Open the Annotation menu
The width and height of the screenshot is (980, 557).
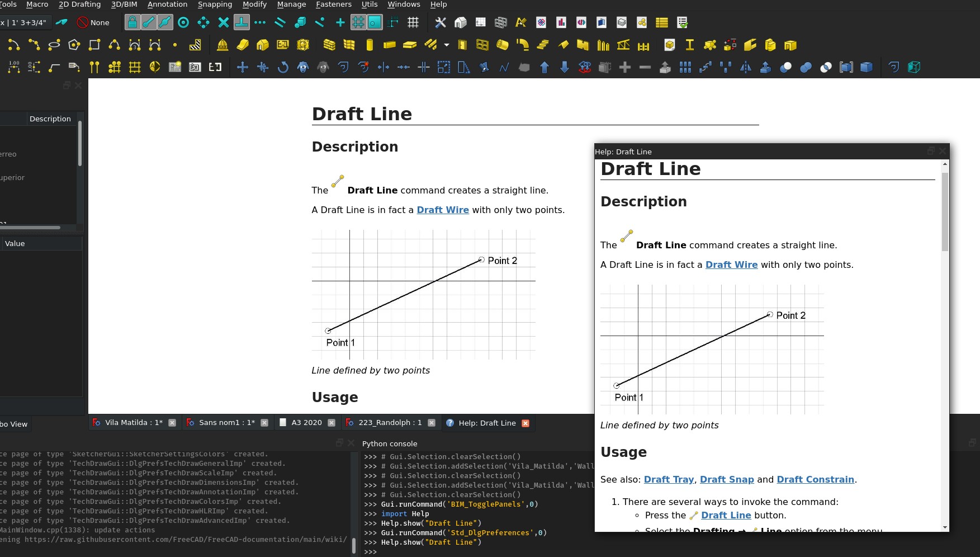[x=167, y=4]
